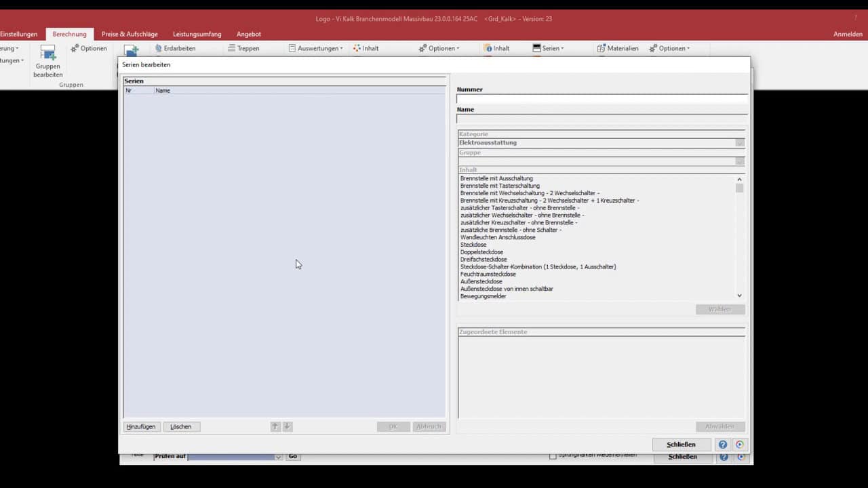This screenshot has height=488, width=868.
Task: Click the large add icon left of Erdarbeiten
Action: click(131, 51)
